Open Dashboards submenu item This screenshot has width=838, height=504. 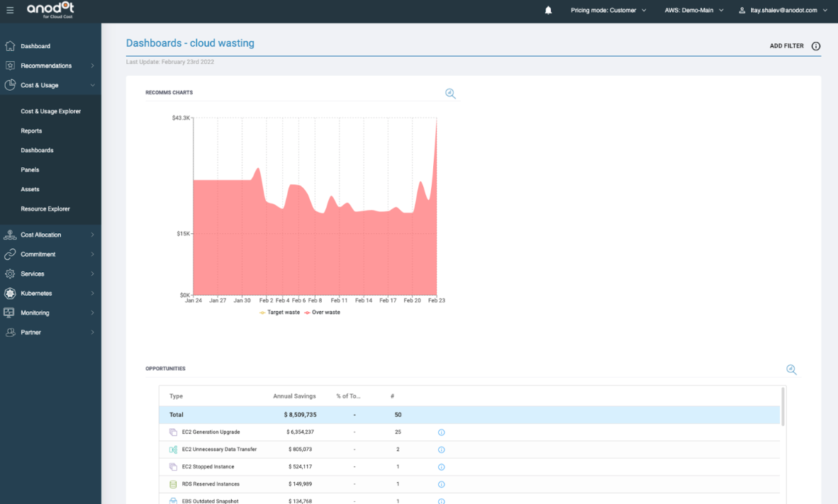click(x=37, y=150)
